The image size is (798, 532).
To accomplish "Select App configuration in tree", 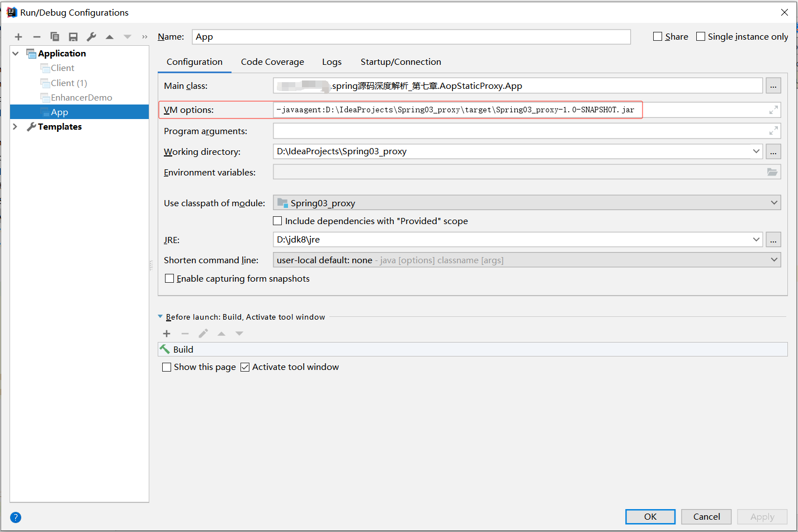I will coord(79,112).
